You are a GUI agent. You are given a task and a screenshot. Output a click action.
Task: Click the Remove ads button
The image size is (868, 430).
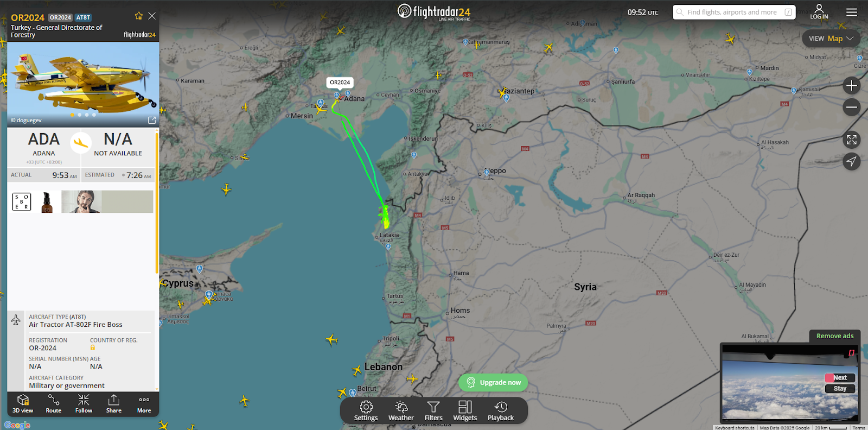coord(835,336)
